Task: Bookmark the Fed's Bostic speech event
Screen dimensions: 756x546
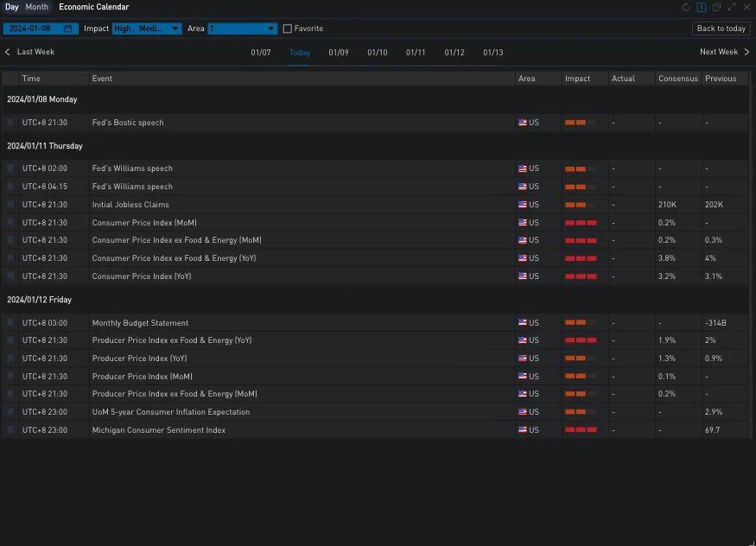Action: [x=10, y=123]
